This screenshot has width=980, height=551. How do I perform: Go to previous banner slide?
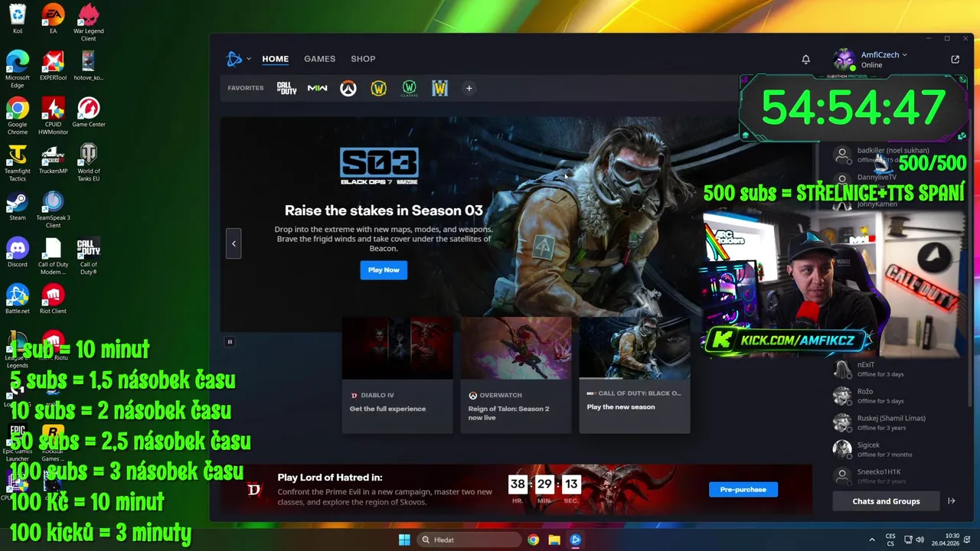pyautogui.click(x=234, y=243)
